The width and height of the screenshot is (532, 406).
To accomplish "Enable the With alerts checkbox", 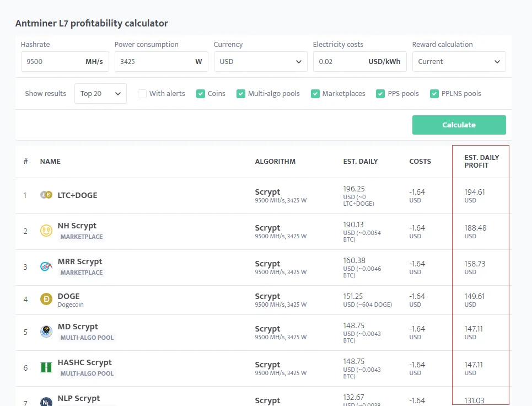I will tap(142, 94).
